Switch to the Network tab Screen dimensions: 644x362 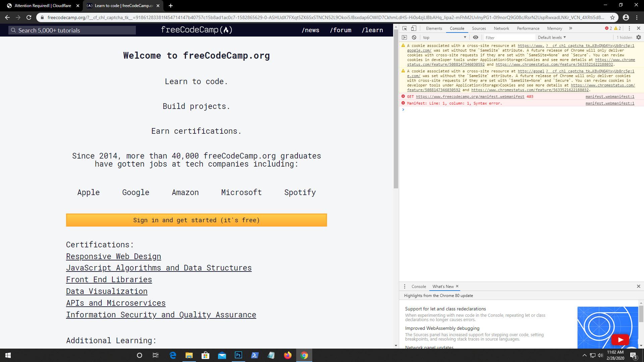[x=501, y=28]
